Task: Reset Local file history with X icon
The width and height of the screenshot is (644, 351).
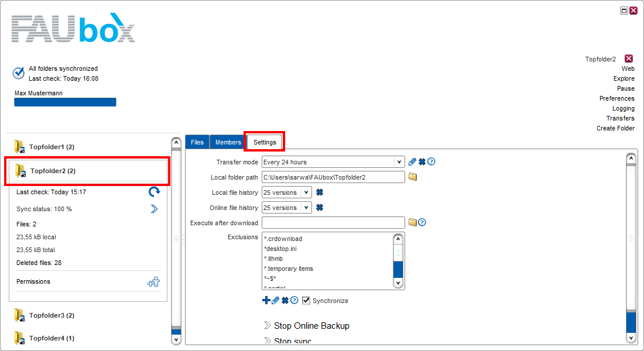Action: tap(320, 192)
